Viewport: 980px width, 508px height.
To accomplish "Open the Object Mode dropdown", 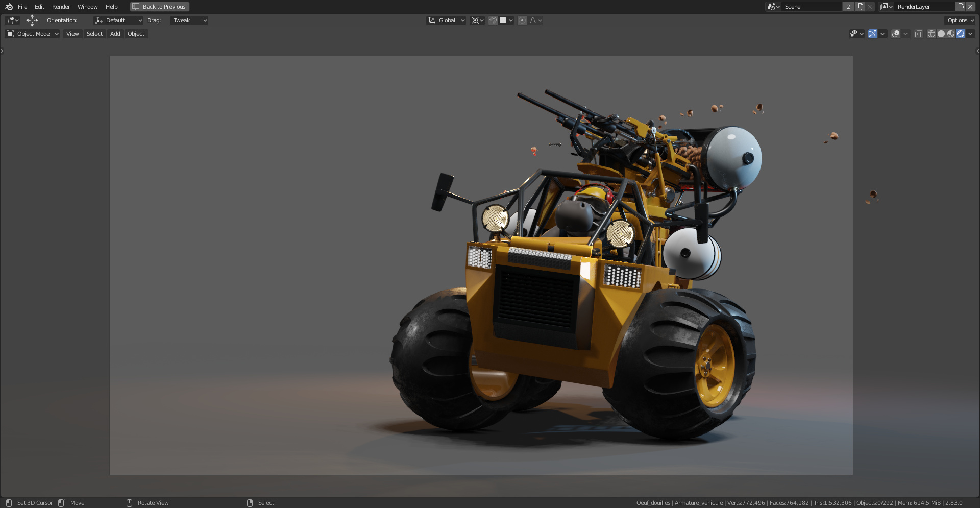I will pyautogui.click(x=33, y=34).
